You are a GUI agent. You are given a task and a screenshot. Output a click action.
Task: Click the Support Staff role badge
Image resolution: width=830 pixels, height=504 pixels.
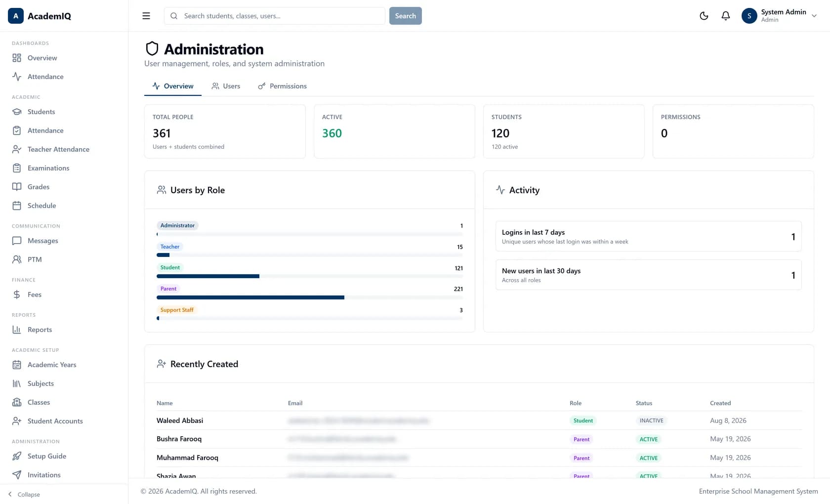click(177, 310)
